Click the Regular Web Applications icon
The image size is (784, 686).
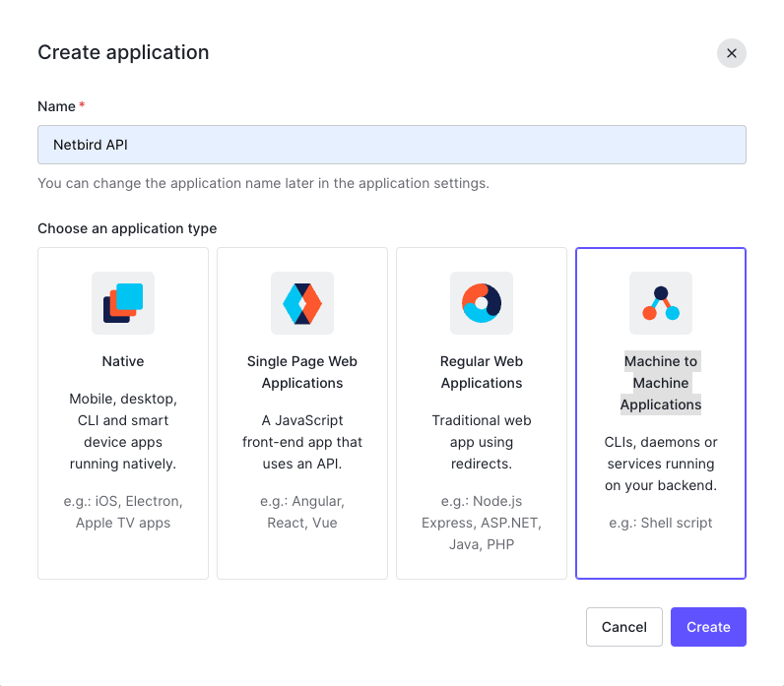pos(482,303)
